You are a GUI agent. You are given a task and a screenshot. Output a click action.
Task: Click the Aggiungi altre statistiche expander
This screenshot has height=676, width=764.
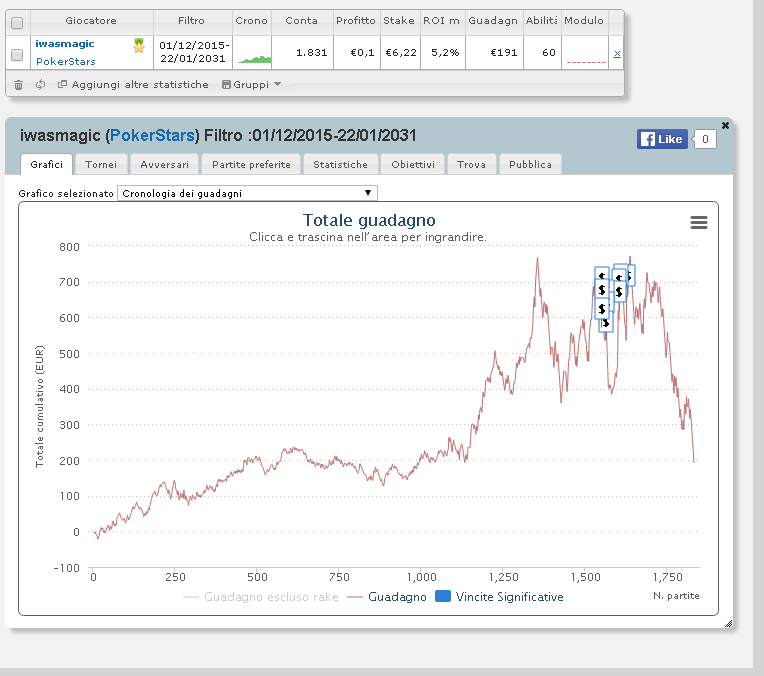(x=133, y=84)
